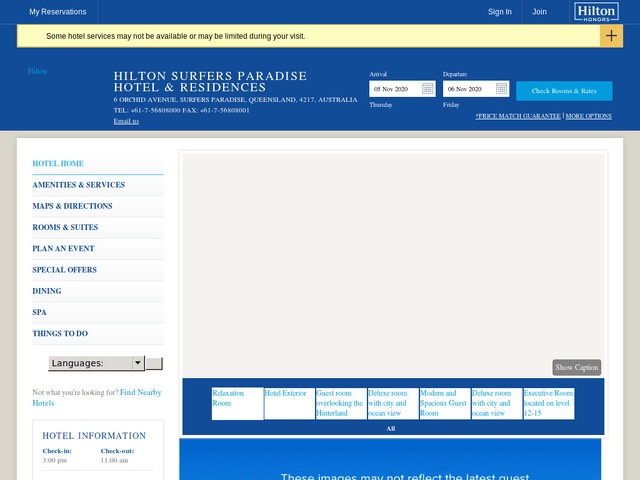Click the hotel name heading
Screen dimensions: 640x480
coord(210,82)
